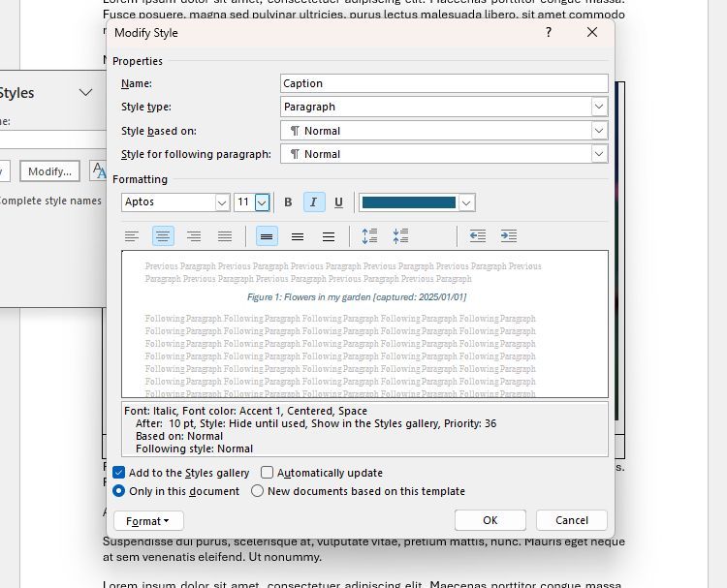
Task: Uncheck Add to the Styles gallery
Action: click(x=119, y=473)
